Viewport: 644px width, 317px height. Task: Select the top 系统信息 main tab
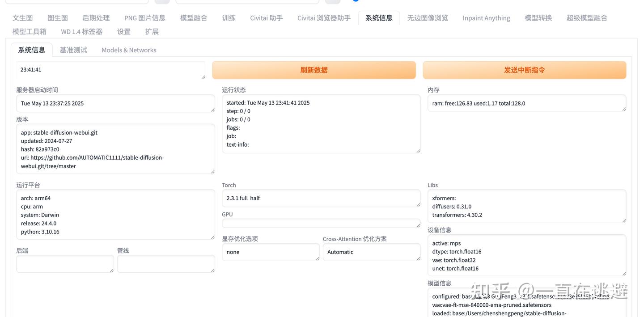tap(379, 18)
